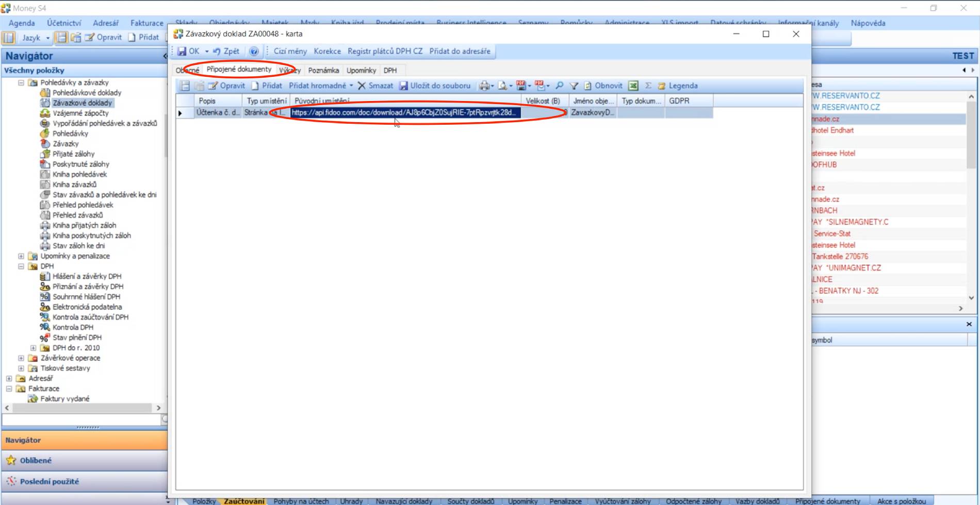Image resolution: width=980 pixels, height=505 pixels.
Task: Open the Fakturace menu
Action: click(147, 23)
